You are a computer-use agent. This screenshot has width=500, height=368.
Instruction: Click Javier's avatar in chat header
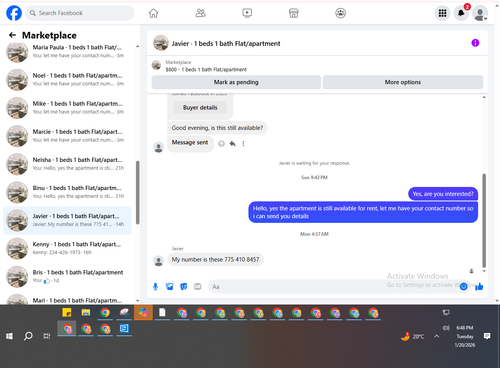click(x=161, y=43)
